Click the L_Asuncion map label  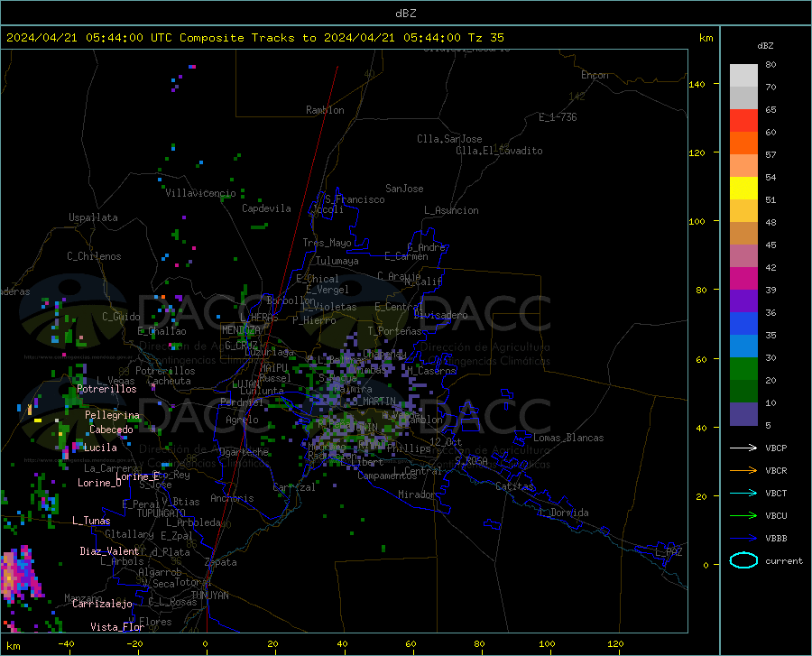[451, 210]
